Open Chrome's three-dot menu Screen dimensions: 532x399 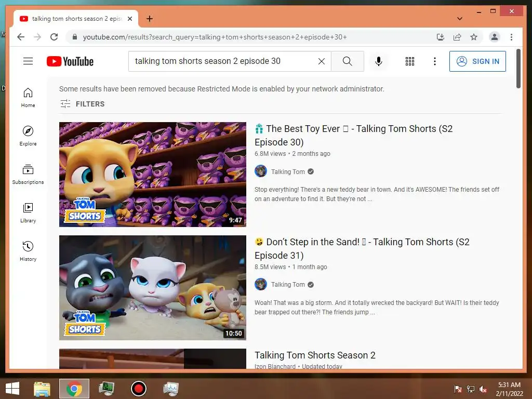click(511, 37)
